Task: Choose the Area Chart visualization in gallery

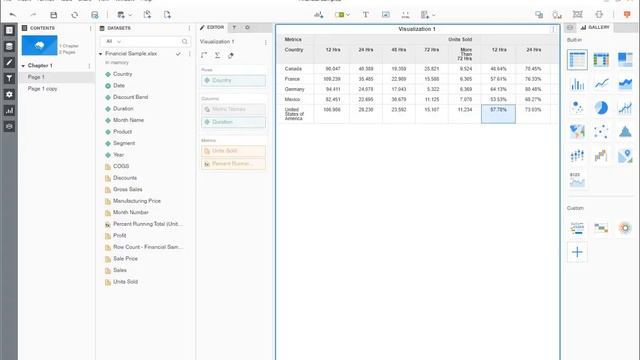Action: click(x=625, y=84)
